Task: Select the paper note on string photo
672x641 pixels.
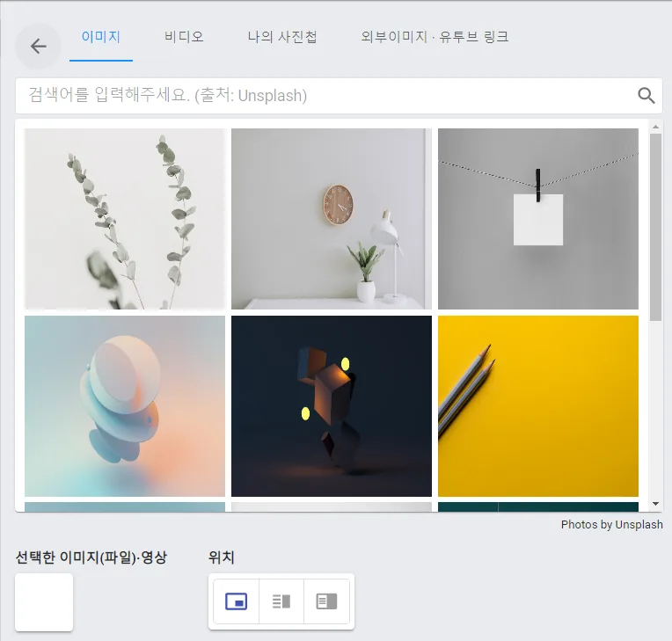Action: coord(537,219)
